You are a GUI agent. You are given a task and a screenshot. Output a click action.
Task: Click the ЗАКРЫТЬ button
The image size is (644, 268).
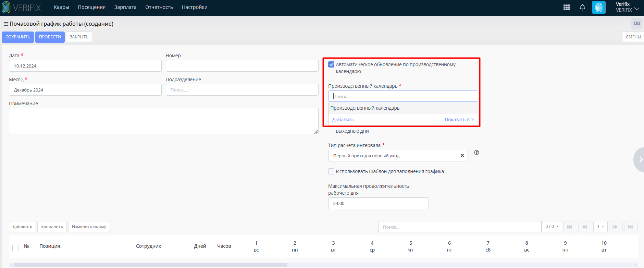point(79,37)
